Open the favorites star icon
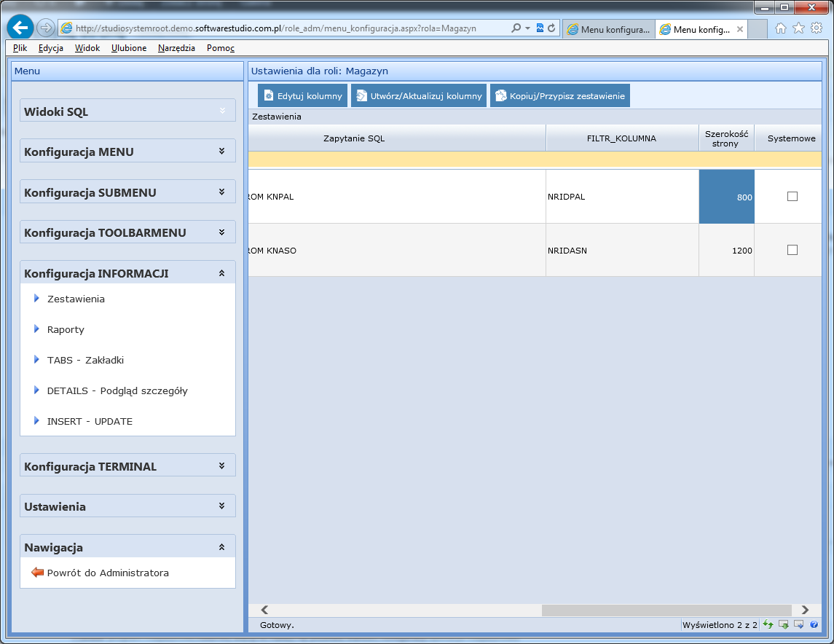 click(x=798, y=28)
